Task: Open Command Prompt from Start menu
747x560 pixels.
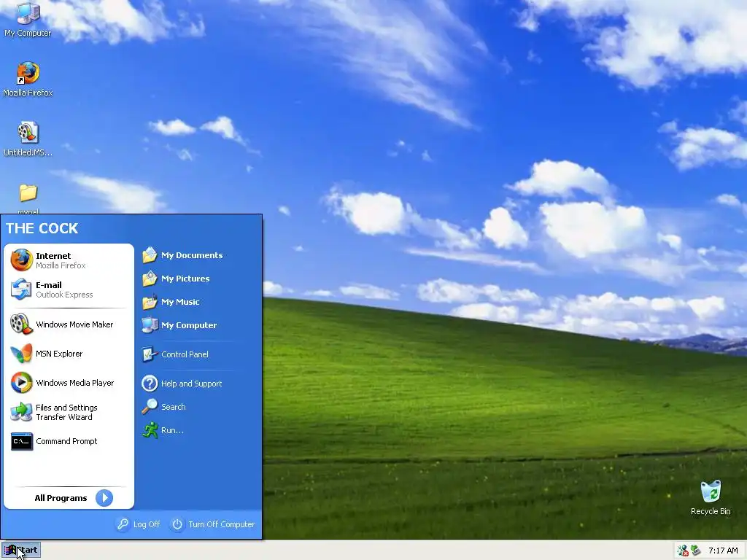Action: pyautogui.click(x=69, y=441)
